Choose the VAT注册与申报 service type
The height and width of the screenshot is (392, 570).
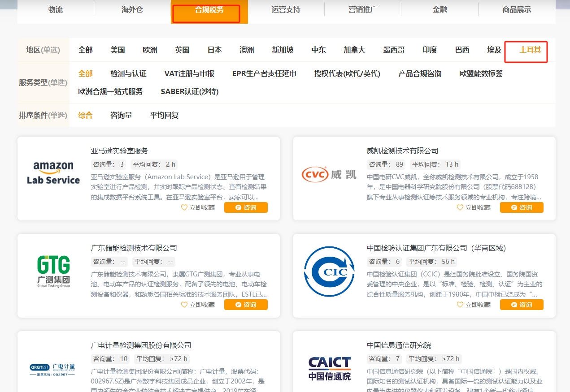point(189,73)
